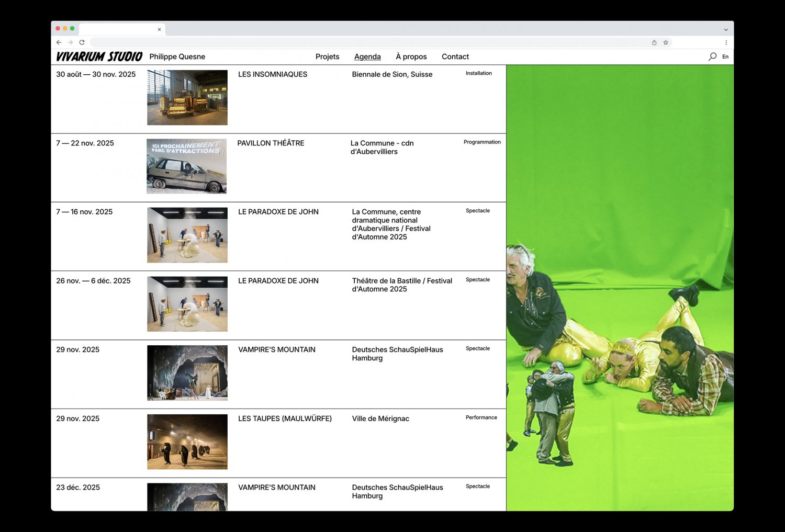Viewport: 785px width, 532px height.
Task: Click the browser forward arrow
Action: (x=70, y=42)
